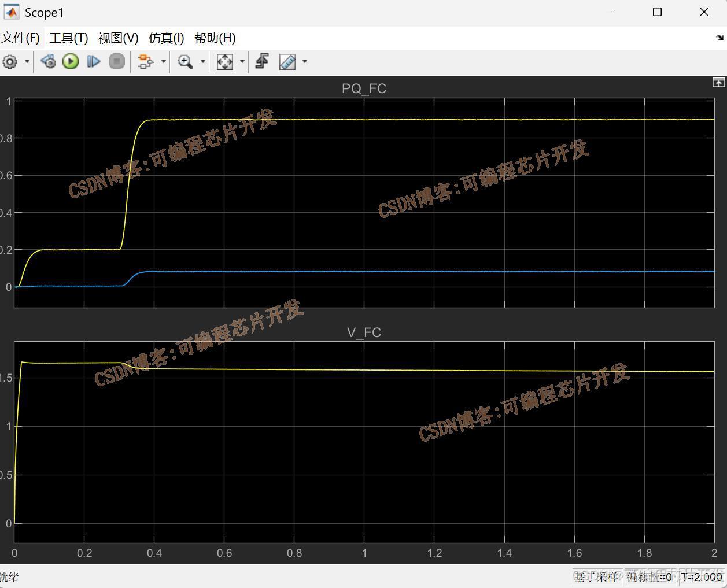Click the 就绪 status text
The height and width of the screenshot is (588, 727).
pyautogui.click(x=9, y=577)
